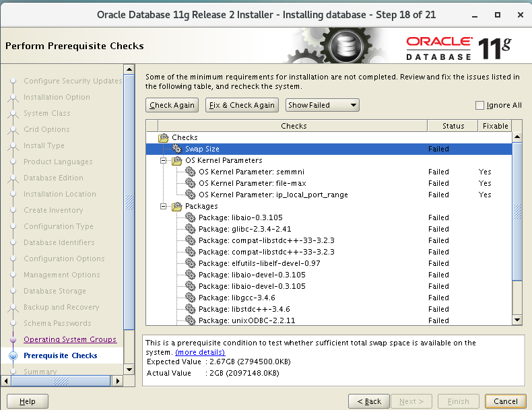Click steps sidebar scroll up arrow
This screenshot has height=410, width=532.
tap(129, 69)
